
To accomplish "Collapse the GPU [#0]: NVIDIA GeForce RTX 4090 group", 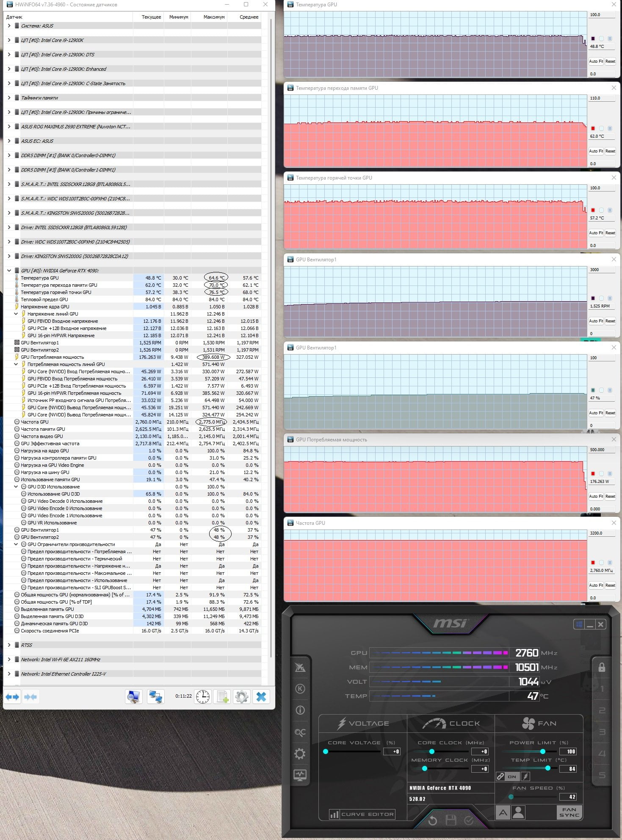I will 9,271.
